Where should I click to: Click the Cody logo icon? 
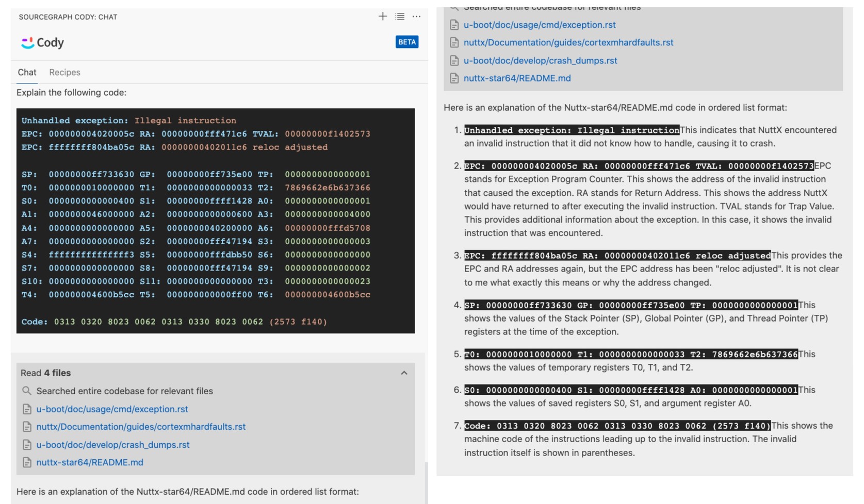click(x=27, y=43)
